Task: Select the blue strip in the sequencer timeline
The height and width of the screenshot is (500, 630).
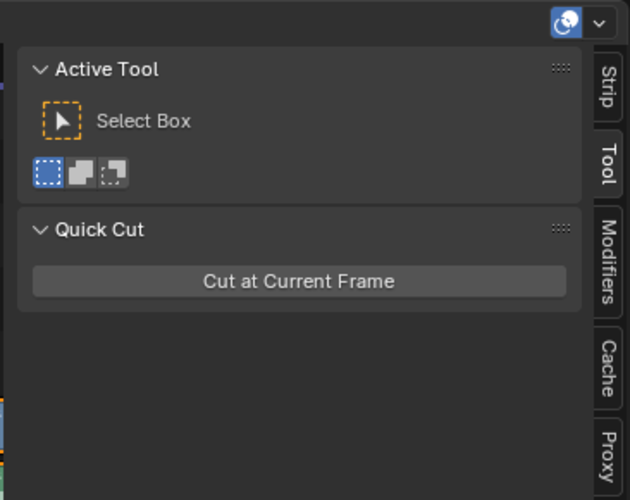Action: [x=2, y=426]
